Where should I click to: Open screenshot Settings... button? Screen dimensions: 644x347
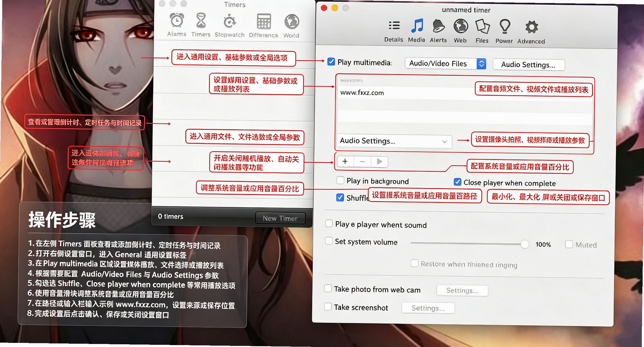click(428, 308)
